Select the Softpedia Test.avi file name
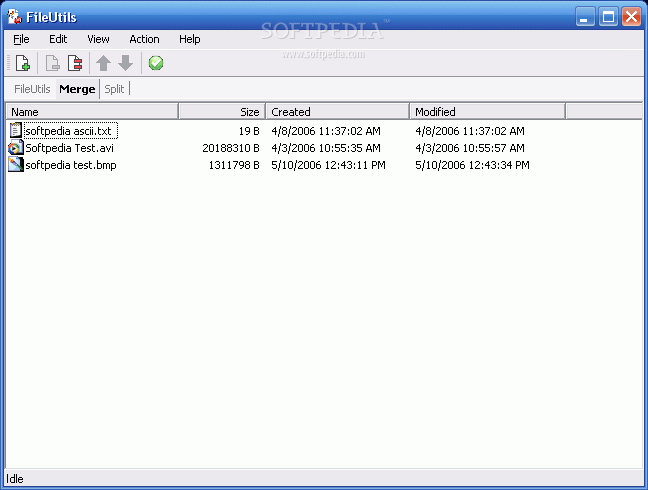This screenshot has height=490, width=648. tap(69, 148)
